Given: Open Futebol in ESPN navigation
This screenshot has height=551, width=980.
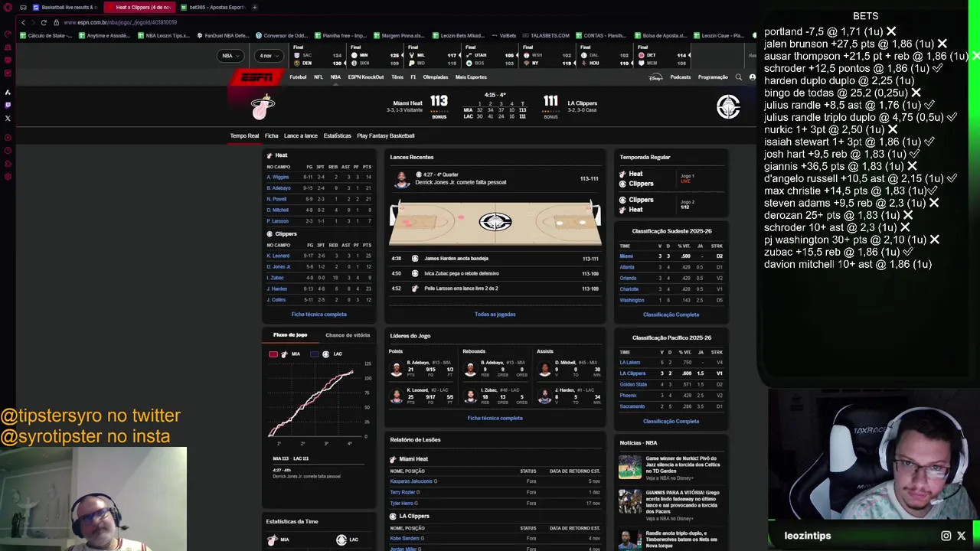Looking at the screenshot, I should 298,77.
